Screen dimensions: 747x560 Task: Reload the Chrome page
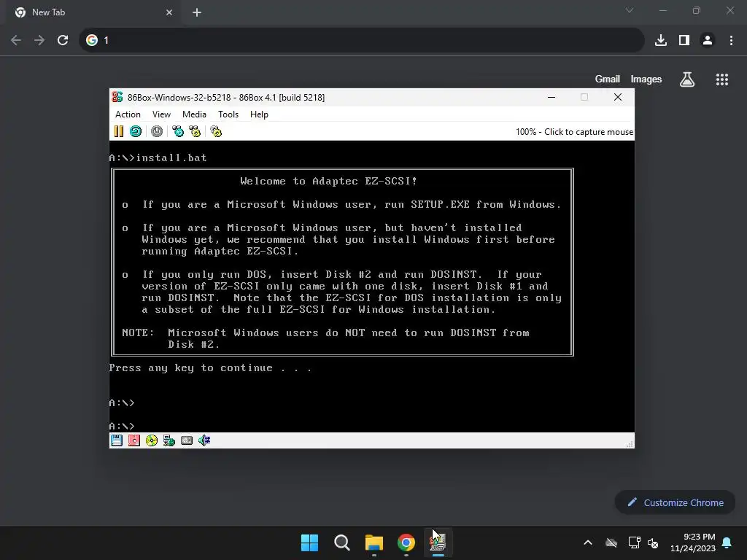(x=63, y=40)
